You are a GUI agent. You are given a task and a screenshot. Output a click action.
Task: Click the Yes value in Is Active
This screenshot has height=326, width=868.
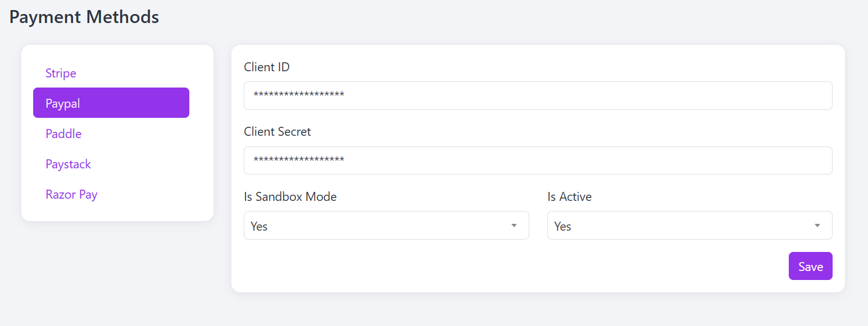[x=562, y=227]
